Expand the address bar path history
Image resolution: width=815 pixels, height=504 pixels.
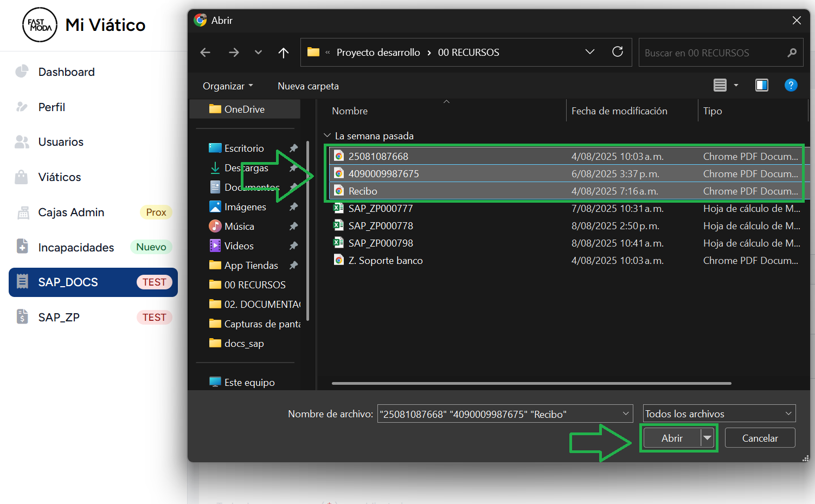pos(589,52)
